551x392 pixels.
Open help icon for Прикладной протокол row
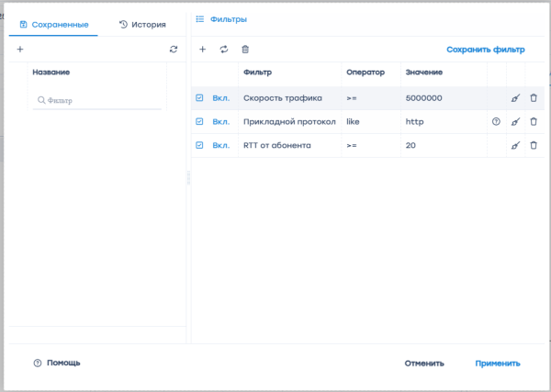[496, 121]
